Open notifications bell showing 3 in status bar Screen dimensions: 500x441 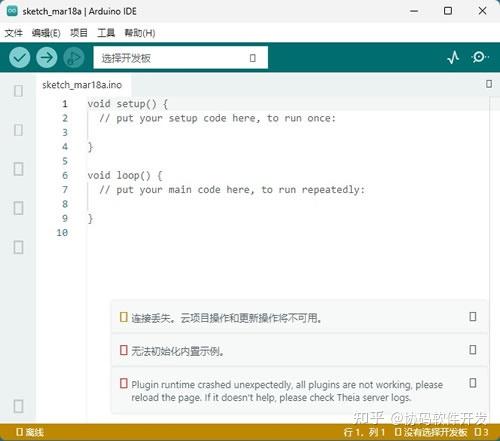(482, 432)
